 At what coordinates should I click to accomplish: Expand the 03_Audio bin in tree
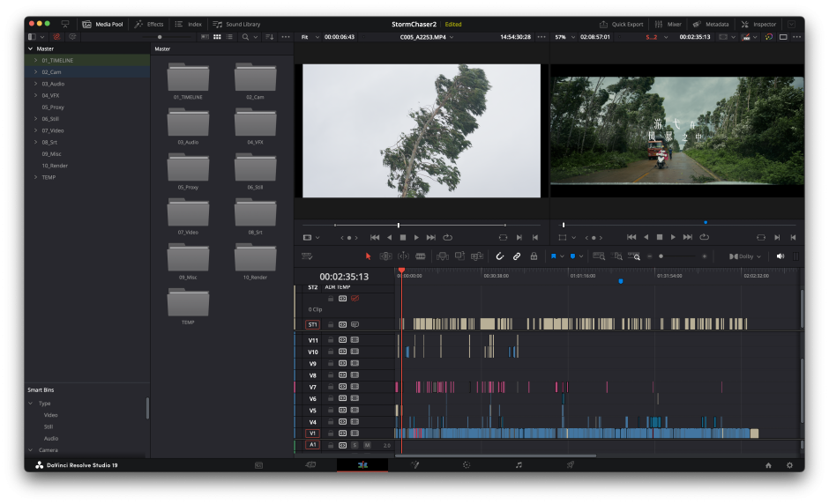(x=35, y=84)
